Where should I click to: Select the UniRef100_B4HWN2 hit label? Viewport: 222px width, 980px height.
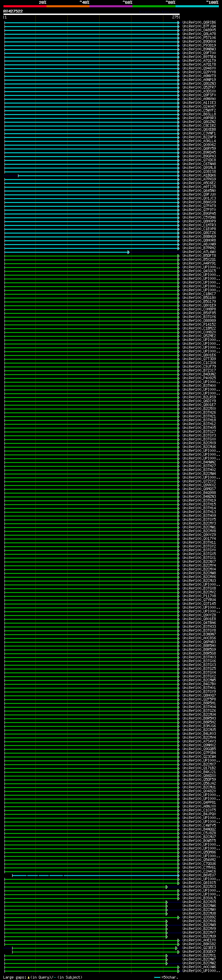(x=199, y=462)
